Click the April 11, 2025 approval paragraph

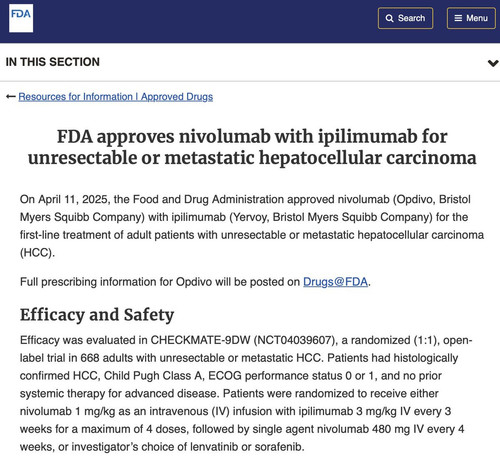[252, 226]
